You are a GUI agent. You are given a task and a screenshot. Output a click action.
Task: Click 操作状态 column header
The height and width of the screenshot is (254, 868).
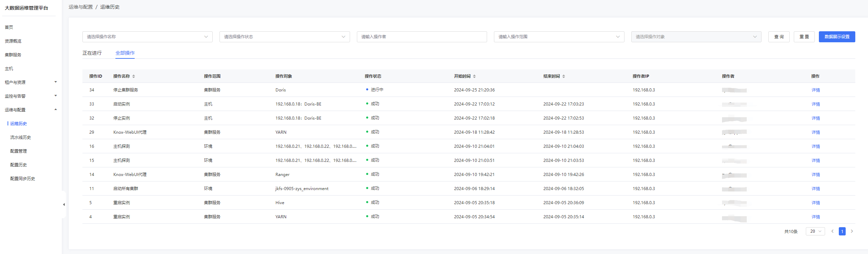coord(373,76)
